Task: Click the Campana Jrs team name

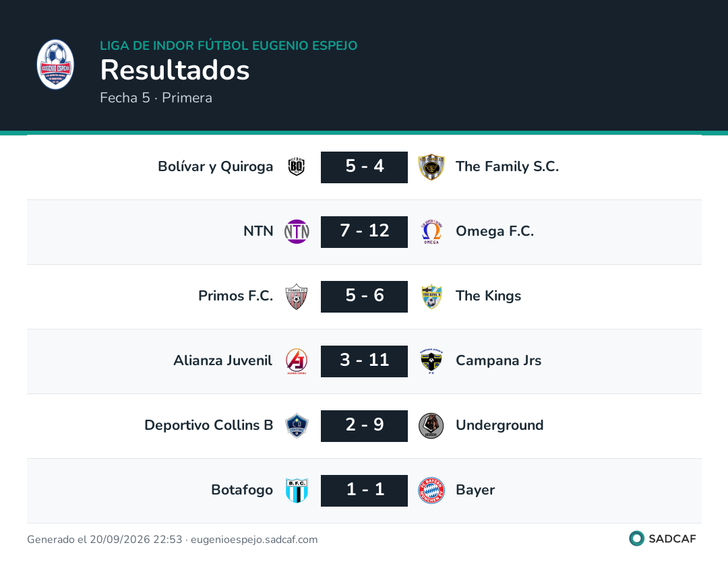Action: coord(499,360)
